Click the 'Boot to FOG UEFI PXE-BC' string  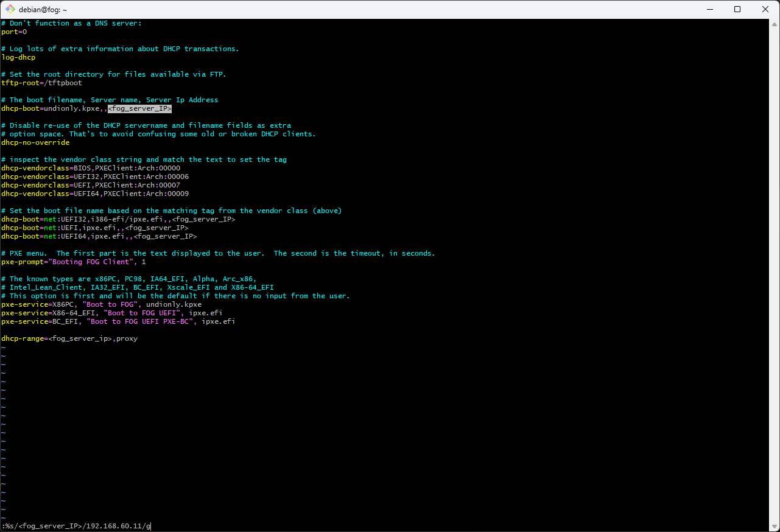pos(139,321)
